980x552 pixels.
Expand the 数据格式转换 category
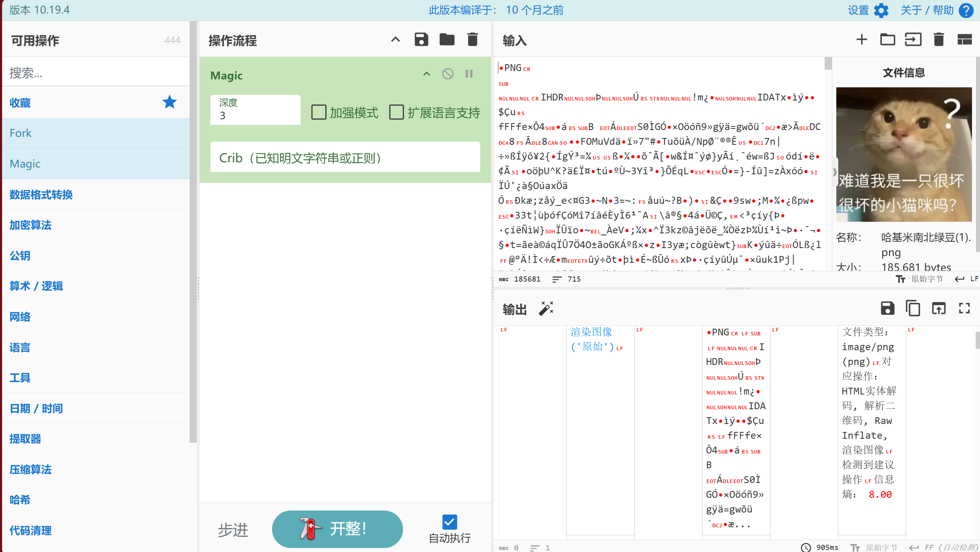pos(41,195)
